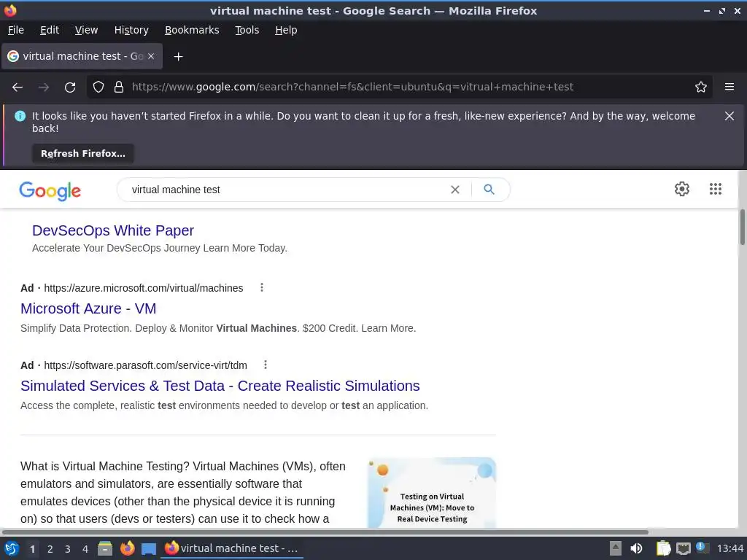
Task: Click inside the Google search field
Action: (x=286, y=190)
